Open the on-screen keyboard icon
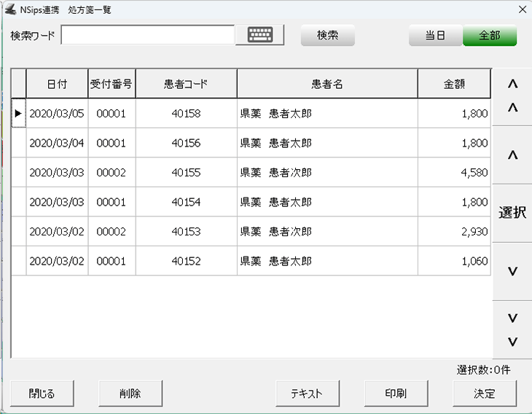Image resolution: width=532 pixels, height=414 pixels. (259, 35)
